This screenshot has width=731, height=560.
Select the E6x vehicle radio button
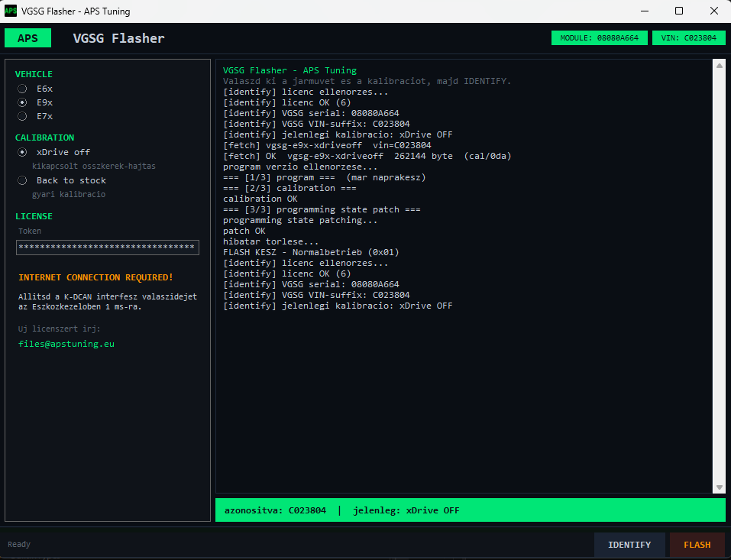pos(22,89)
